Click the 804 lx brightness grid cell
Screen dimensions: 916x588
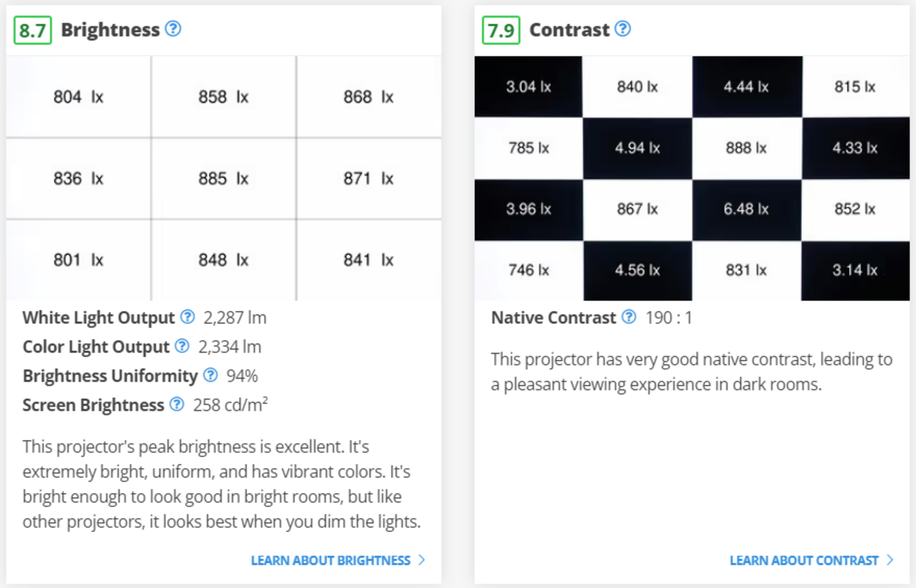point(78,97)
